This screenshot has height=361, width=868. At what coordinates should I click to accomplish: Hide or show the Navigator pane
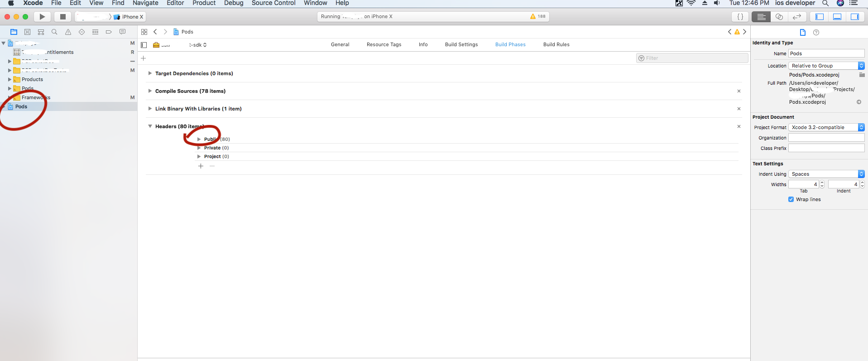(820, 17)
